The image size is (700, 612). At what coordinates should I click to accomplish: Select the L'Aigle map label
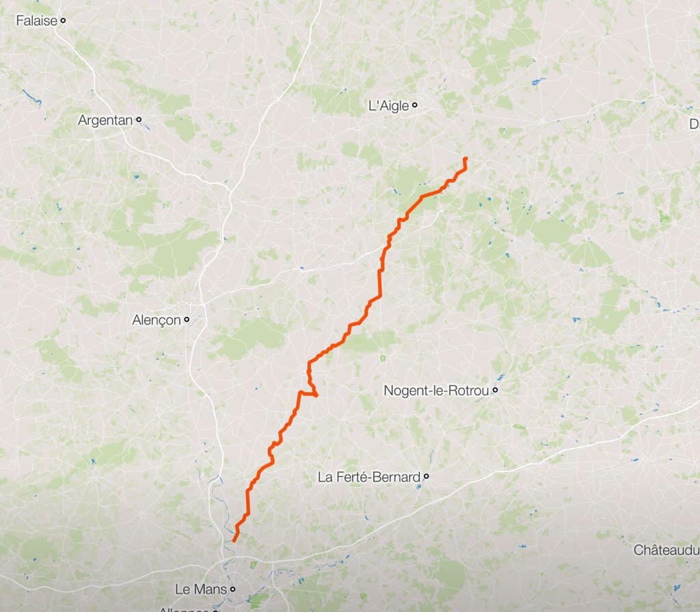(x=388, y=106)
